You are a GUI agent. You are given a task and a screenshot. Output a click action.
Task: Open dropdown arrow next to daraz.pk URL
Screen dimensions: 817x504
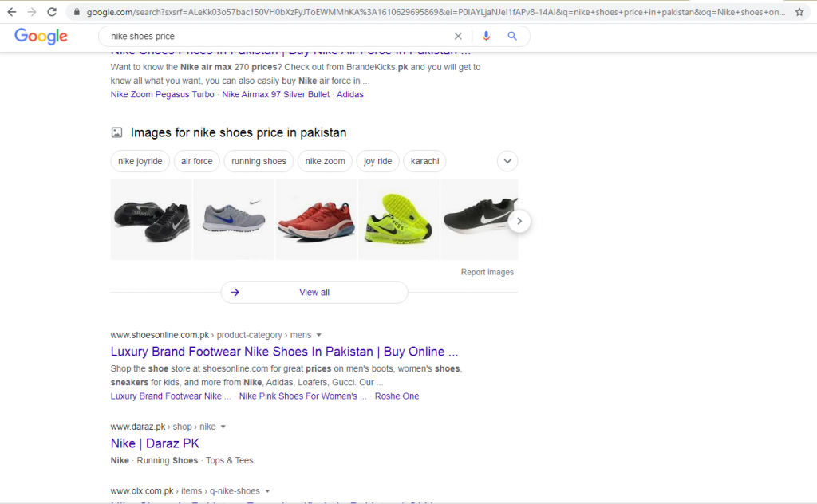[x=223, y=427]
